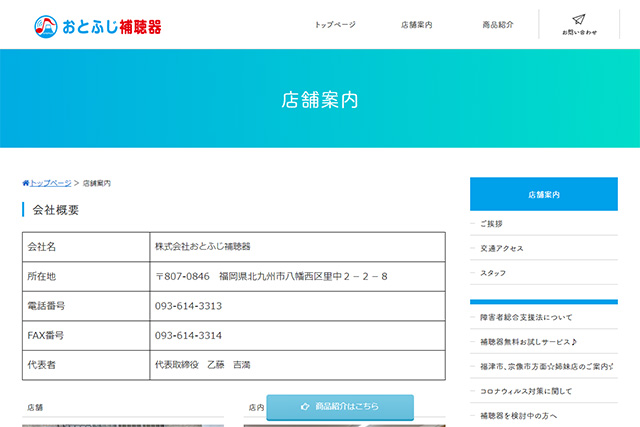Select スタッフ in the sidebar
The width and height of the screenshot is (640, 427).
[x=492, y=273]
